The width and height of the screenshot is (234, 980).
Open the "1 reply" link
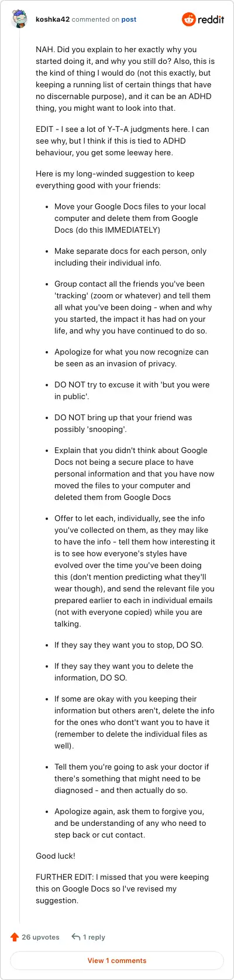click(x=94, y=937)
